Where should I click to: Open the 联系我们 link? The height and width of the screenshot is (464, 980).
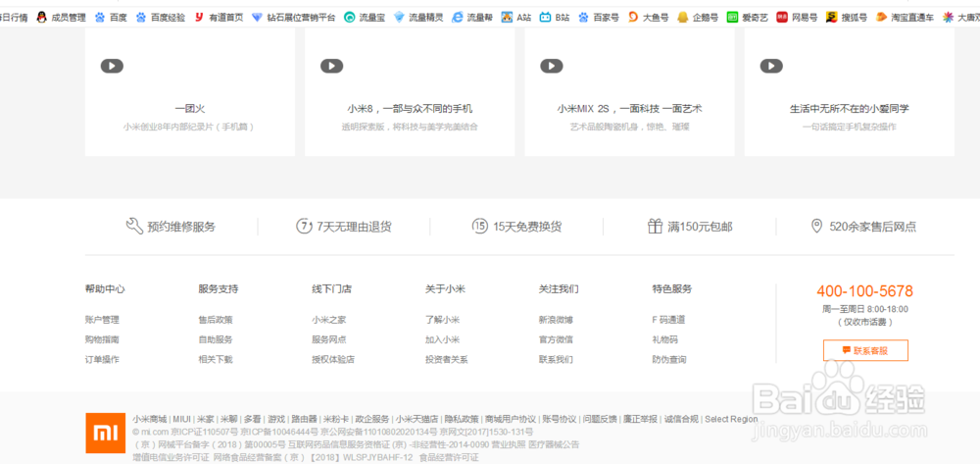tap(556, 360)
